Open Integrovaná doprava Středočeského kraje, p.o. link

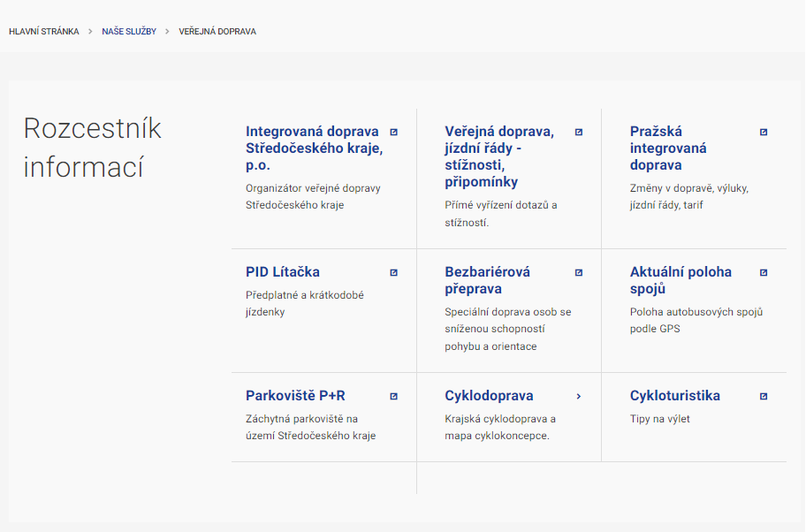[x=314, y=148]
